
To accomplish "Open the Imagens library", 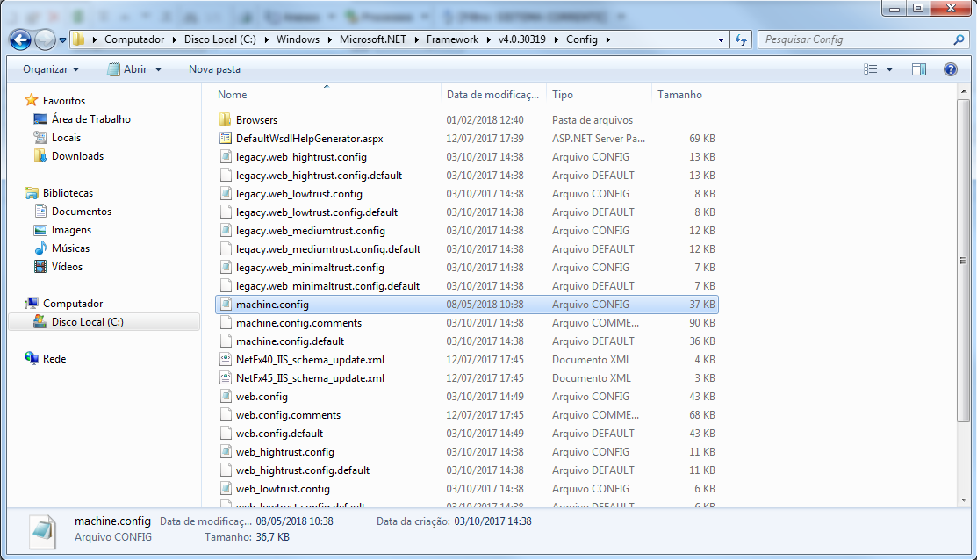I will [x=71, y=230].
